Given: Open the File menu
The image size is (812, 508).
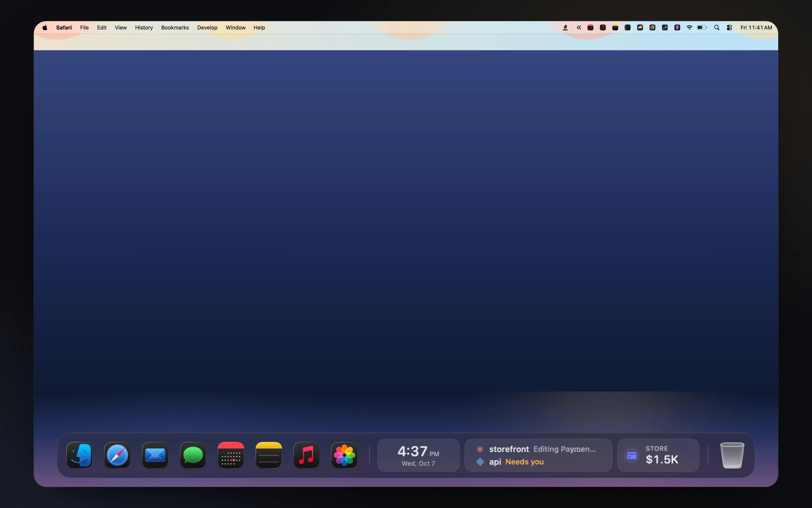Looking at the screenshot, I should [x=84, y=28].
